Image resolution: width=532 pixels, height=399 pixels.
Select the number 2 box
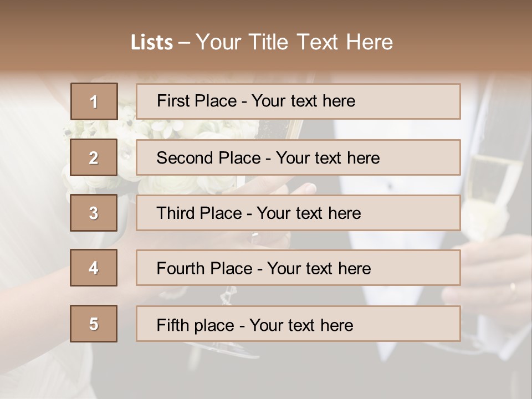(x=94, y=157)
